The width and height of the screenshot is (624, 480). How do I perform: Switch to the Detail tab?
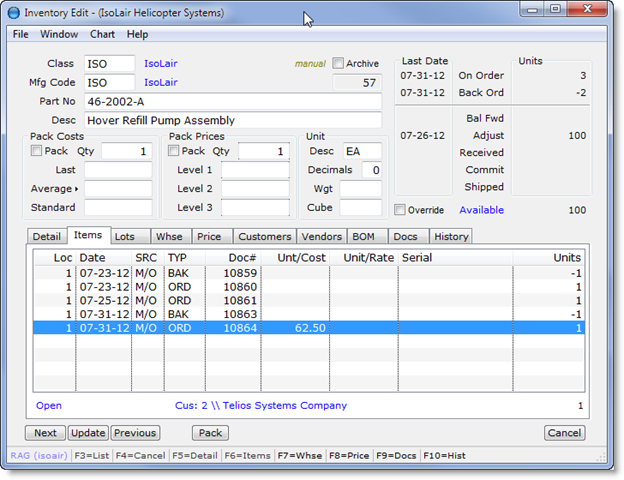point(46,237)
